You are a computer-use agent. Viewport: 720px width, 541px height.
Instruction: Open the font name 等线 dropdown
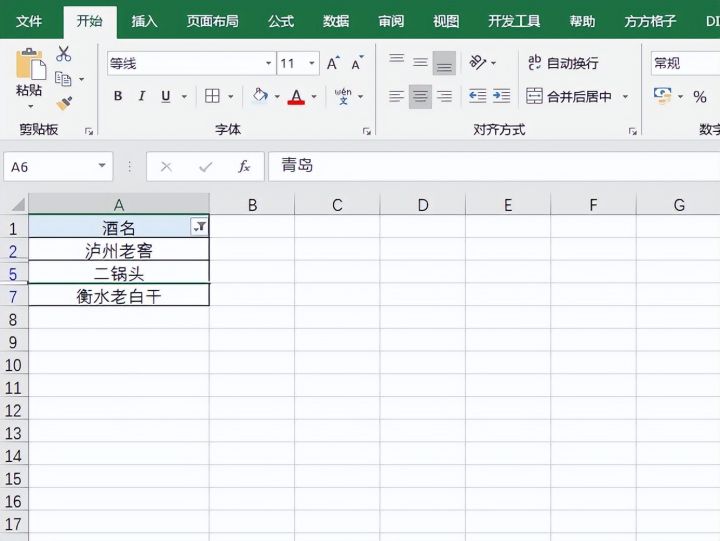coord(269,63)
